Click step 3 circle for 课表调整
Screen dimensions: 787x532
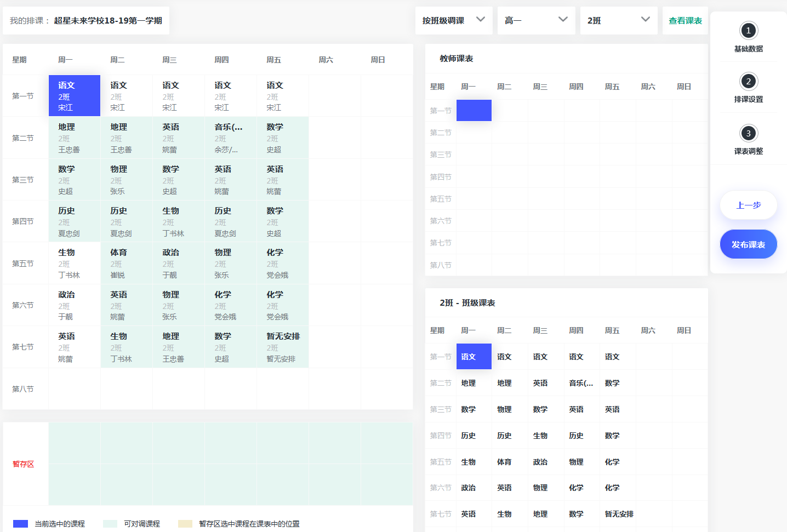coord(748,133)
